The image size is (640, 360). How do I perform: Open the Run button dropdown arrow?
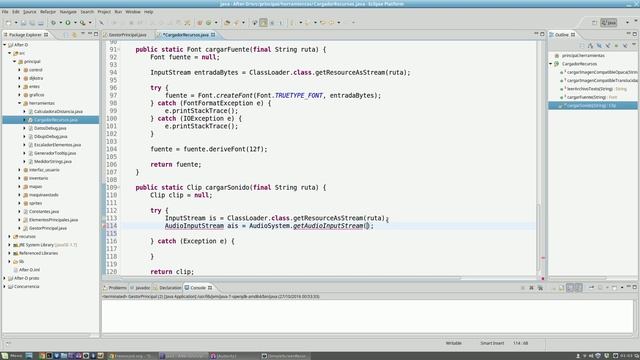75,23
